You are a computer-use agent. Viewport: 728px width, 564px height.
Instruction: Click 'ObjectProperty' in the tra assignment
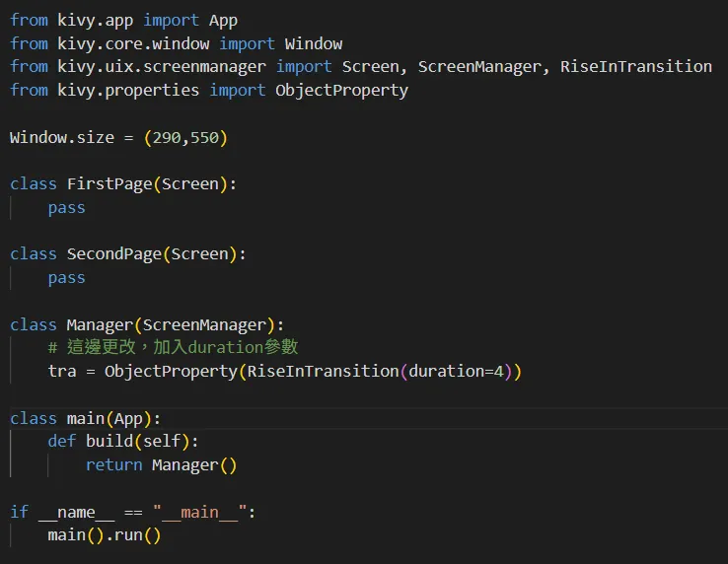click(x=171, y=372)
